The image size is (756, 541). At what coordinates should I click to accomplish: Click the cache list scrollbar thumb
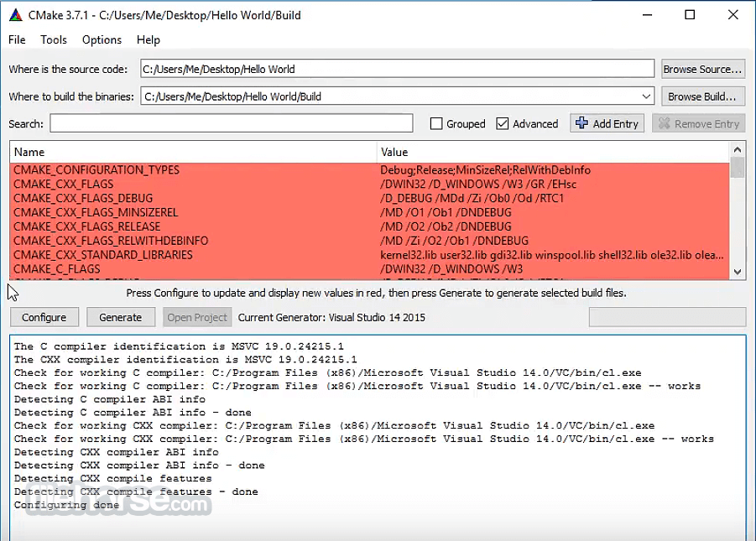(x=738, y=167)
